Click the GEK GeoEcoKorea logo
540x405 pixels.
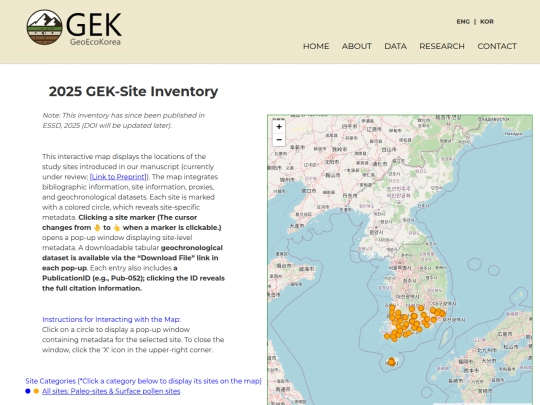pos(74,28)
